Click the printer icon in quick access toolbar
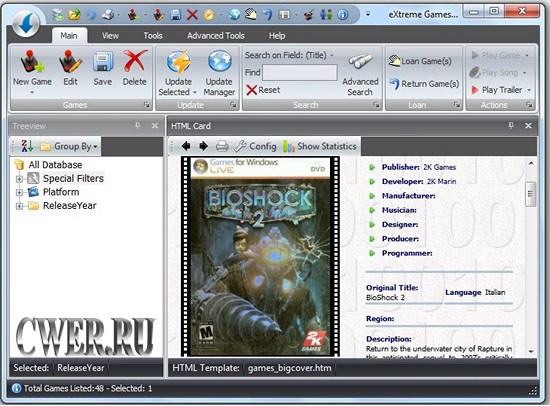Image resolution: width=550 pixels, height=406 pixels. (108, 15)
